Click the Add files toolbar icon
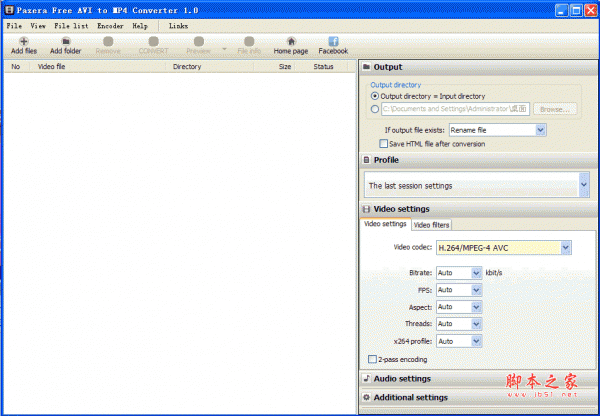Viewport: 600px width, 416px height. (24, 41)
